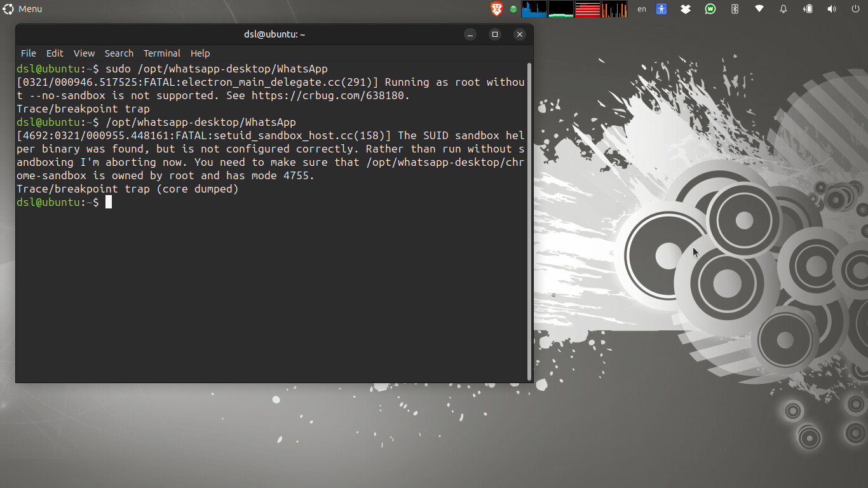The height and width of the screenshot is (488, 868).
Task: Maximize the terminal window
Action: tap(495, 34)
